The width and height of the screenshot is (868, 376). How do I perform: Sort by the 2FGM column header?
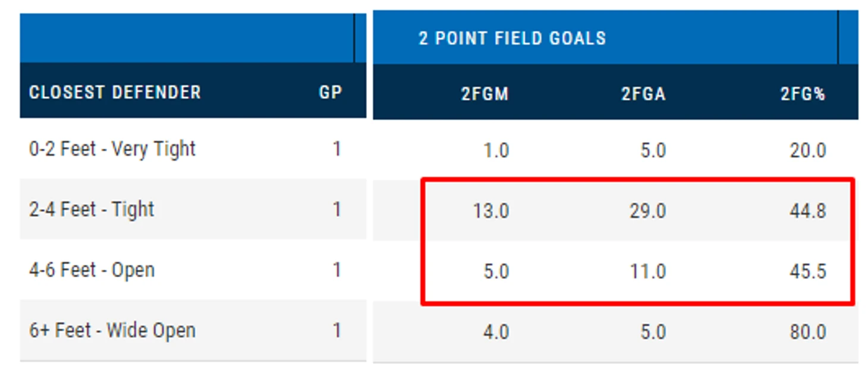485,94
